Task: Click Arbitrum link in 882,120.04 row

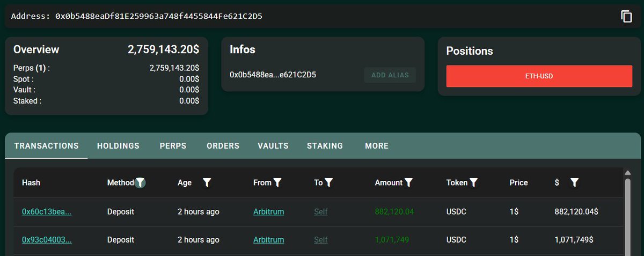Action: (x=268, y=211)
